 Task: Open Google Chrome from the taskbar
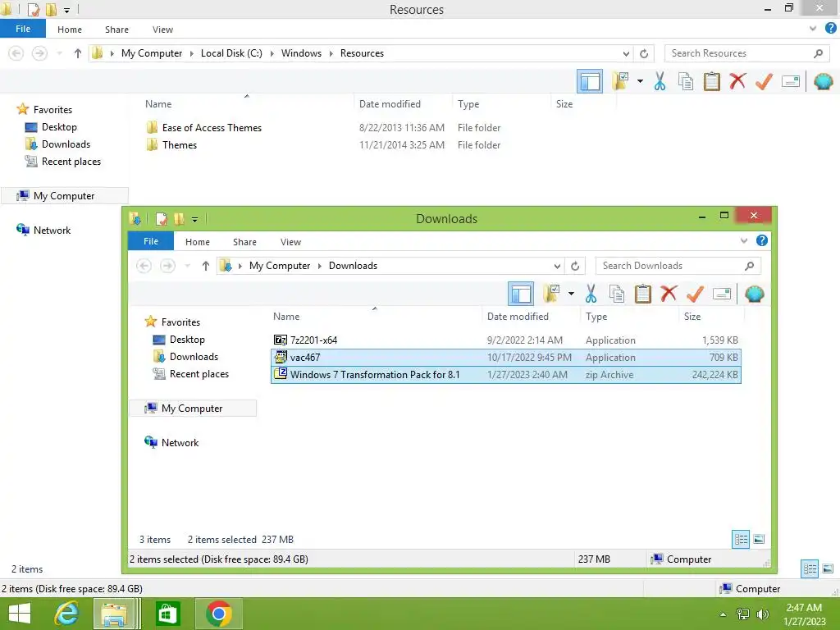(218, 614)
